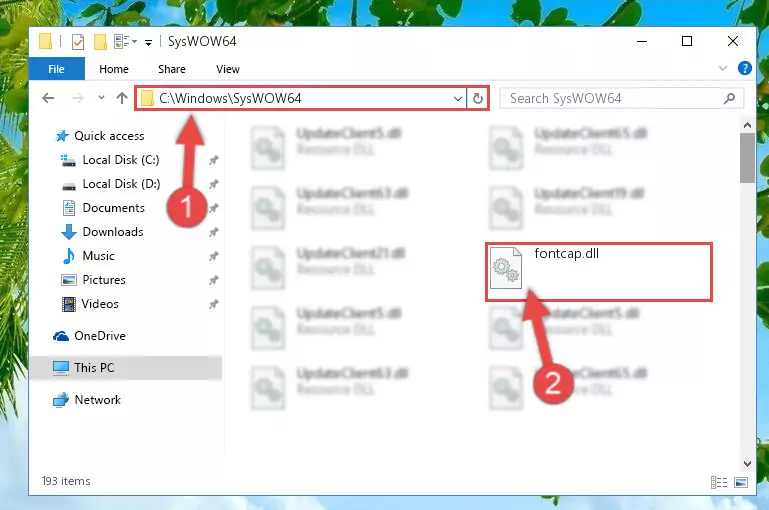Switch to the Home ribbon tab
The width and height of the screenshot is (769, 510).
[114, 69]
